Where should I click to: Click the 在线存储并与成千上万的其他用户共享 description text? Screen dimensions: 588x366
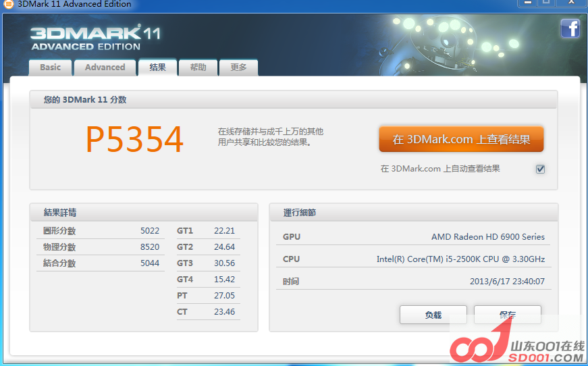[x=271, y=137]
